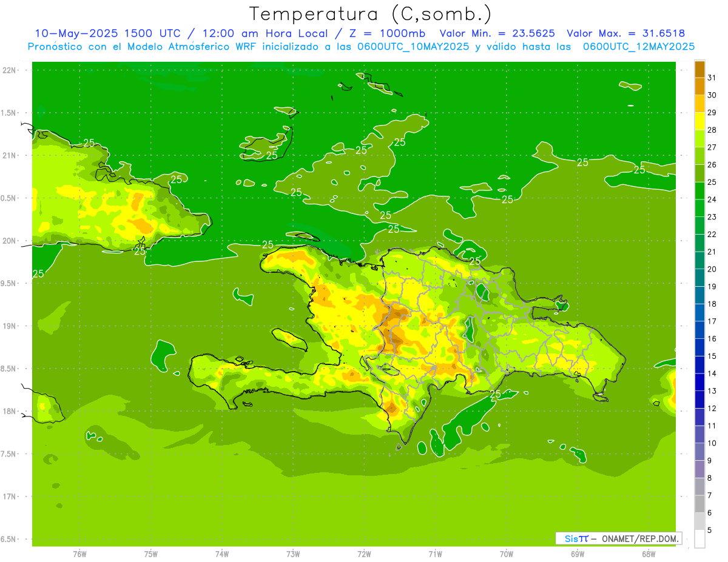Click the 15 value on the color scale
728x562 pixels.
point(712,356)
